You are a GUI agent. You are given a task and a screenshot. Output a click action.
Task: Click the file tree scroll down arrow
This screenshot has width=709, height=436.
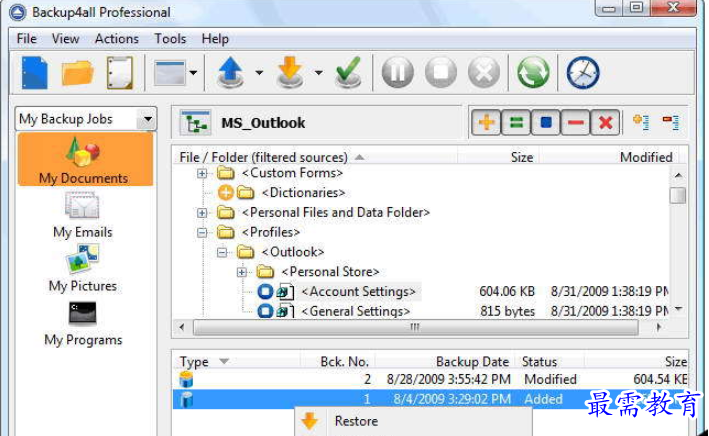(x=678, y=309)
